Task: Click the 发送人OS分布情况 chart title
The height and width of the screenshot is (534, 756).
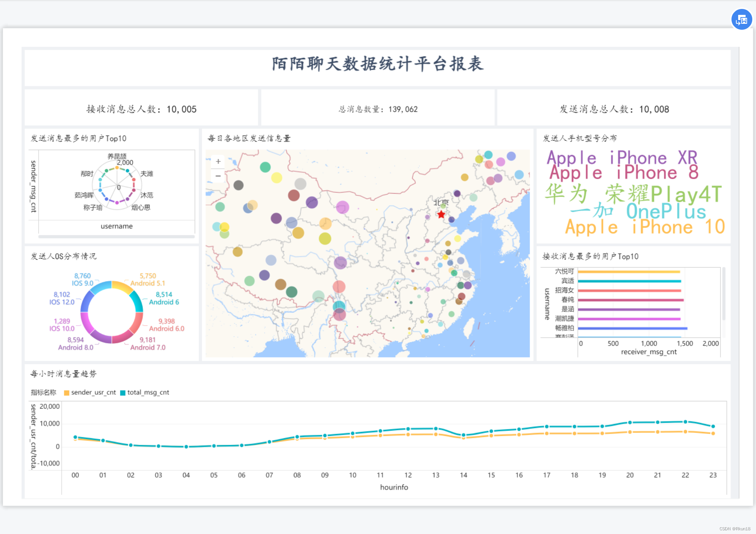Action: coord(63,256)
